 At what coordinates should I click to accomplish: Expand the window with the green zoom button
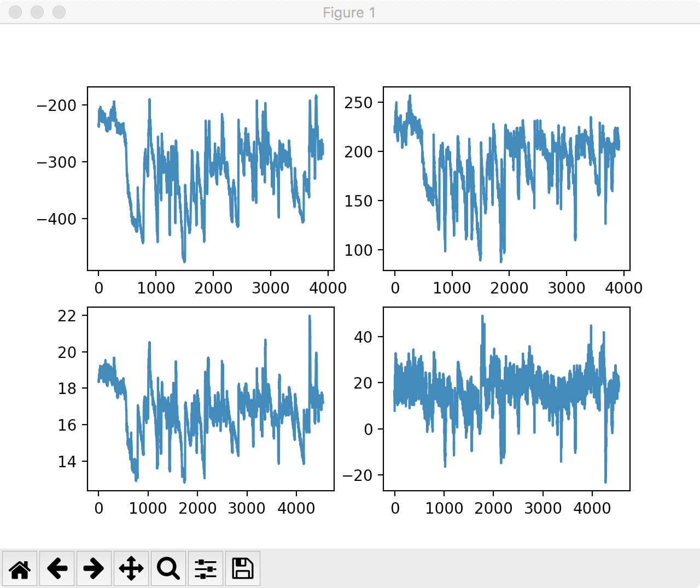pos(59,12)
